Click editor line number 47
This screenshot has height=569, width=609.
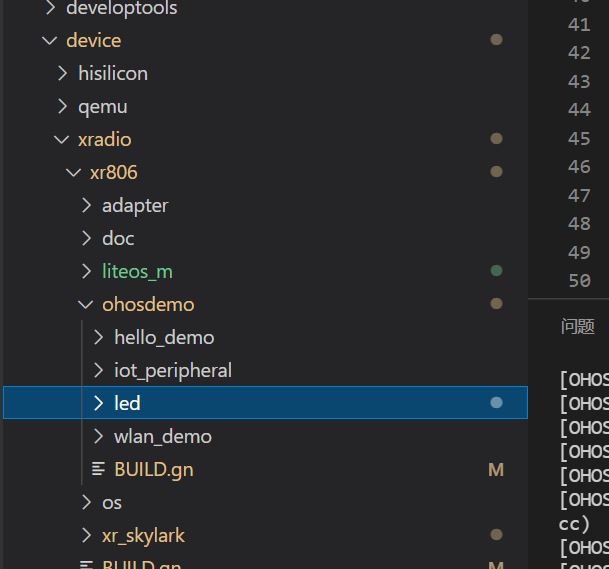(x=579, y=195)
